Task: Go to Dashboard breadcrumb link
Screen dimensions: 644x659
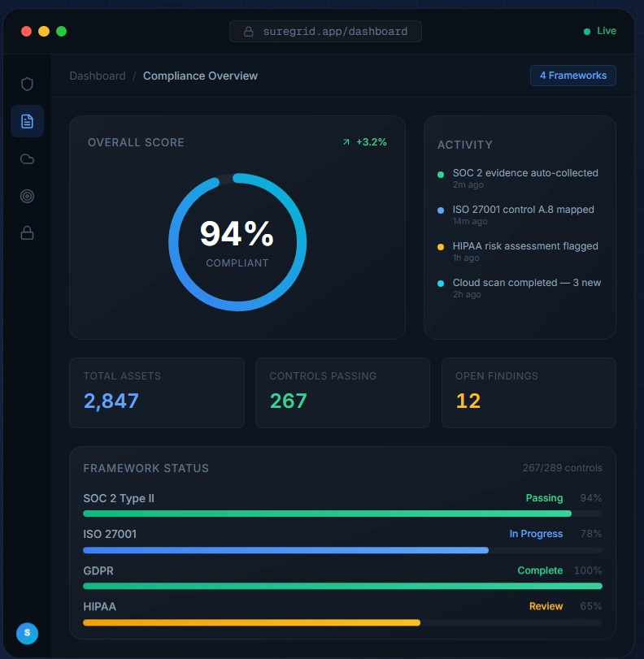Action: 98,76
